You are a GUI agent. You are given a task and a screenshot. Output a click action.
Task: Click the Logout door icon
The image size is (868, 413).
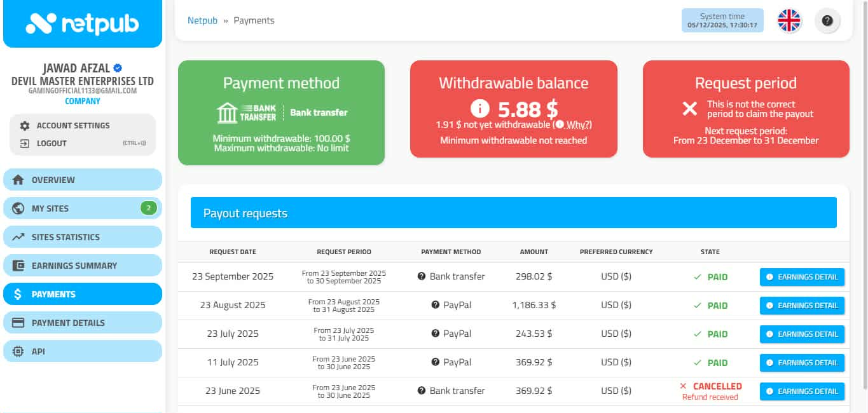tap(25, 143)
